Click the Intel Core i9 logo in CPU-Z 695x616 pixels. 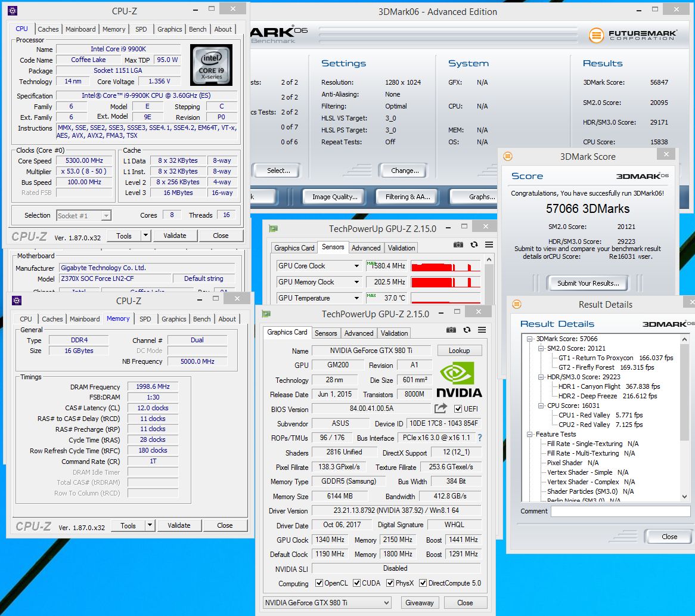(211, 65)
